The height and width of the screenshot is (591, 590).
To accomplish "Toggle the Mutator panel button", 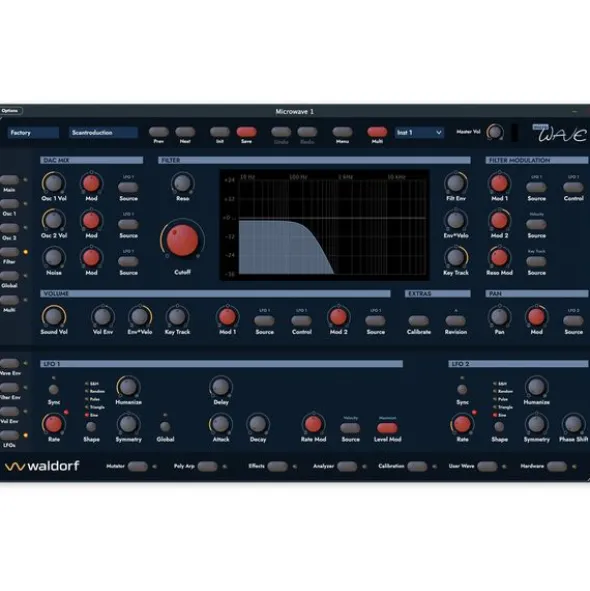I will click(x=138, y=467).
